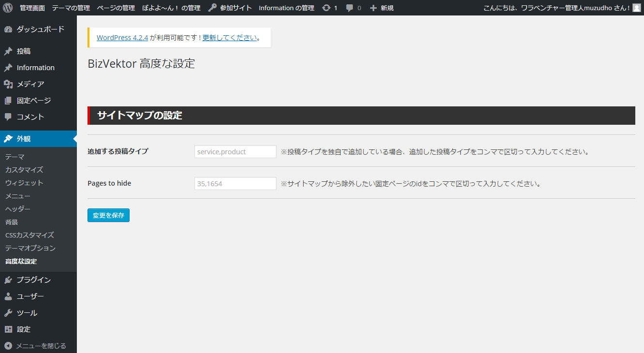Open ツール label in the sidebar

[27, 313]
